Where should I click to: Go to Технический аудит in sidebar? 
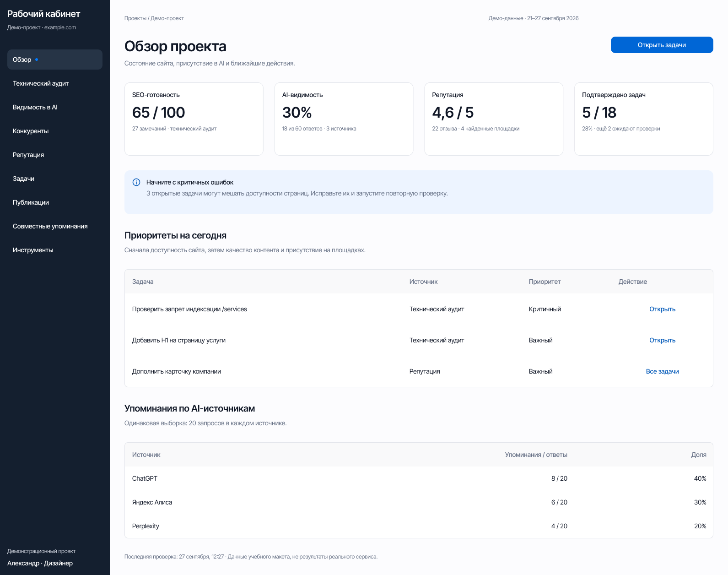(x=55, y=83)
